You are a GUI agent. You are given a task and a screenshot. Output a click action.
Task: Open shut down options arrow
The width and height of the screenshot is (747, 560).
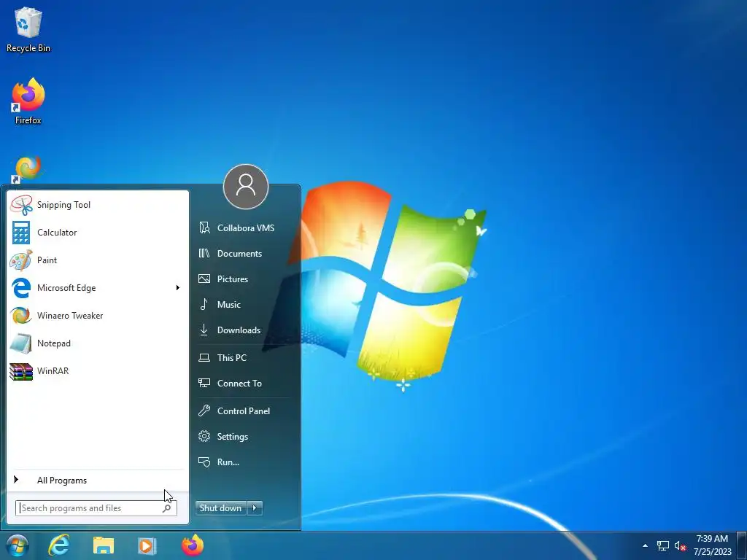(x=255, y=507)
